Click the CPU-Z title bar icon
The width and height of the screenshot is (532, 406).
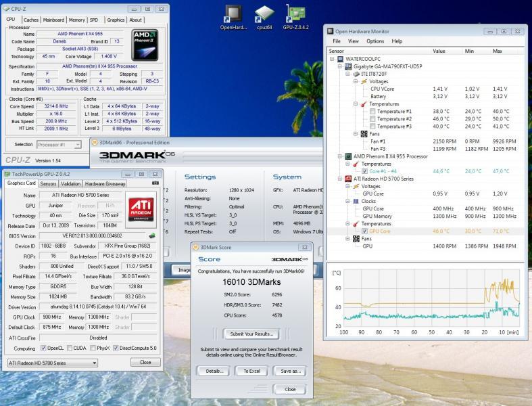6,9
